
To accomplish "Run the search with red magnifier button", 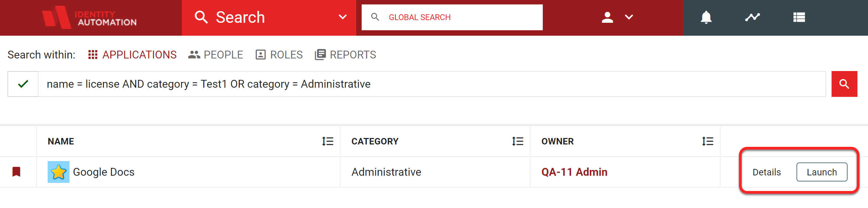I will pos(844,84).
